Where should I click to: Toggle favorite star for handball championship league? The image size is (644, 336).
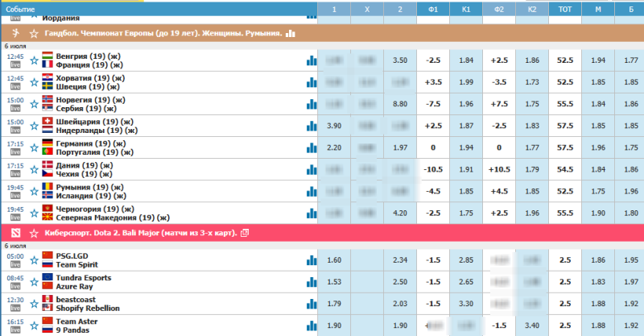[34, 34]
